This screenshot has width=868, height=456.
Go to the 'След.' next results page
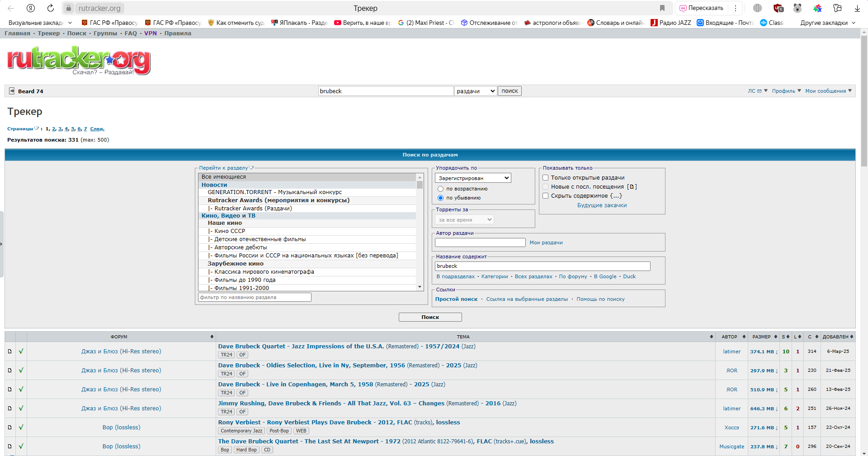[x=97, y=129]
